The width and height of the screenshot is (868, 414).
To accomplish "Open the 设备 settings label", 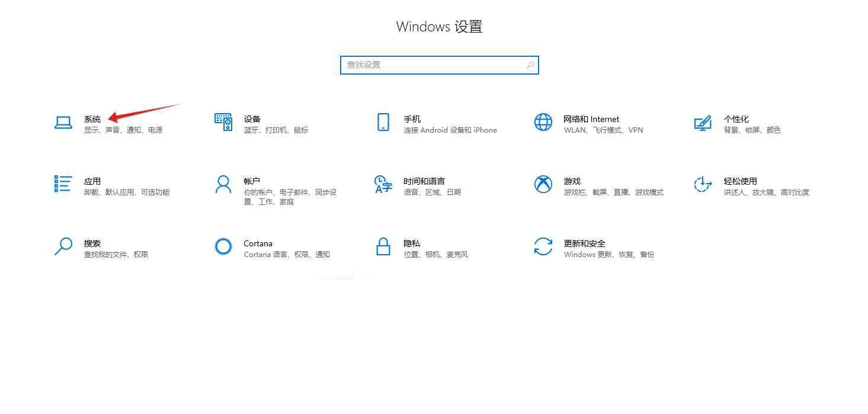I will tap(252, 119).
